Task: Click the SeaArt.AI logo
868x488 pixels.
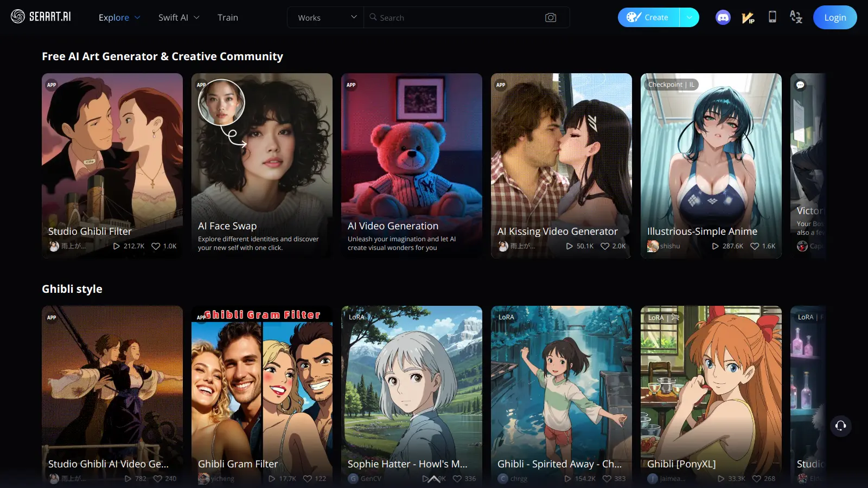Action: coord(41,17)
